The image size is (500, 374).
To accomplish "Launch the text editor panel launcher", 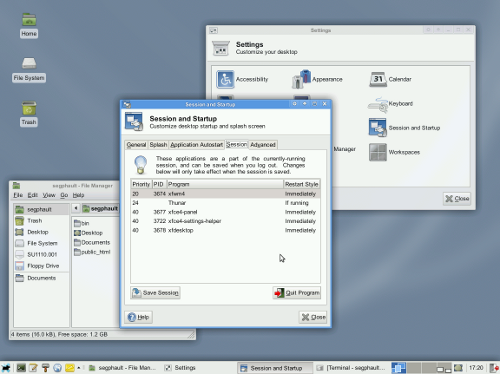I will click(33, 368).
